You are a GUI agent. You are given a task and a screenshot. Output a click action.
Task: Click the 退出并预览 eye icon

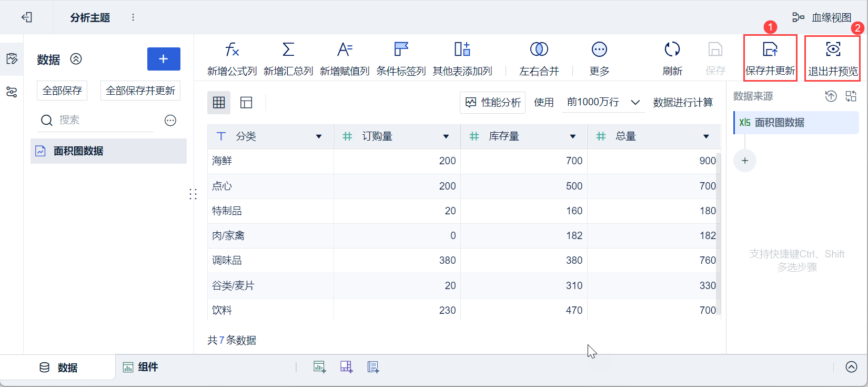point(833,49)
